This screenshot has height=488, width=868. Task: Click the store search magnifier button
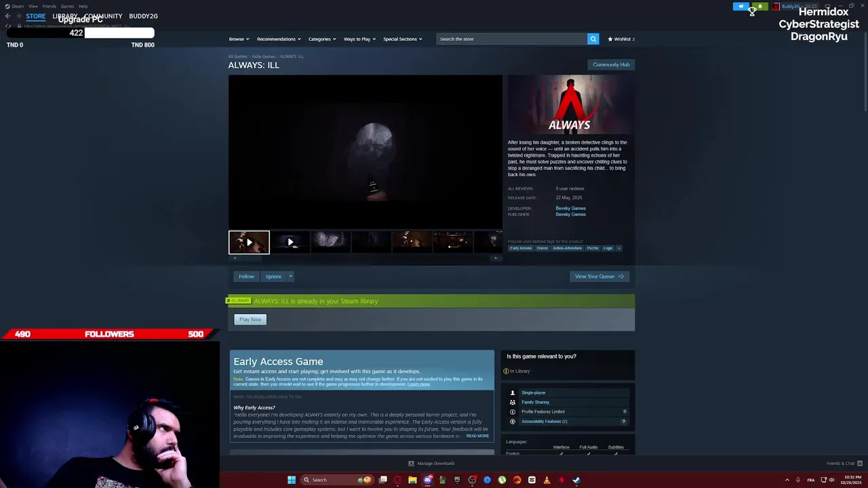click(x=593, y=39)
